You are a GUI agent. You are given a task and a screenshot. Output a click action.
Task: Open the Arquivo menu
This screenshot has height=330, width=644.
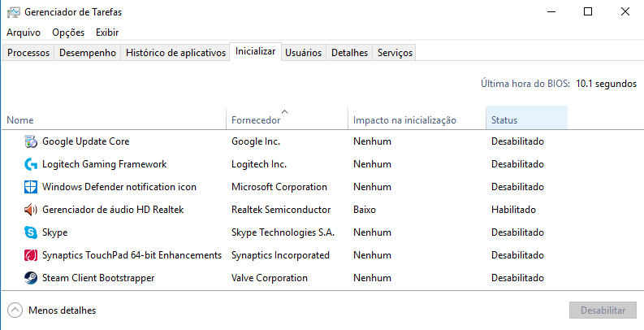24,33
